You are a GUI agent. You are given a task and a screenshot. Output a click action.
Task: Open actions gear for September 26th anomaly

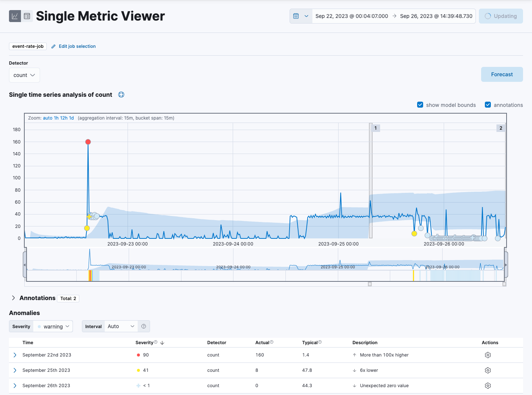[x=487, y=386]
